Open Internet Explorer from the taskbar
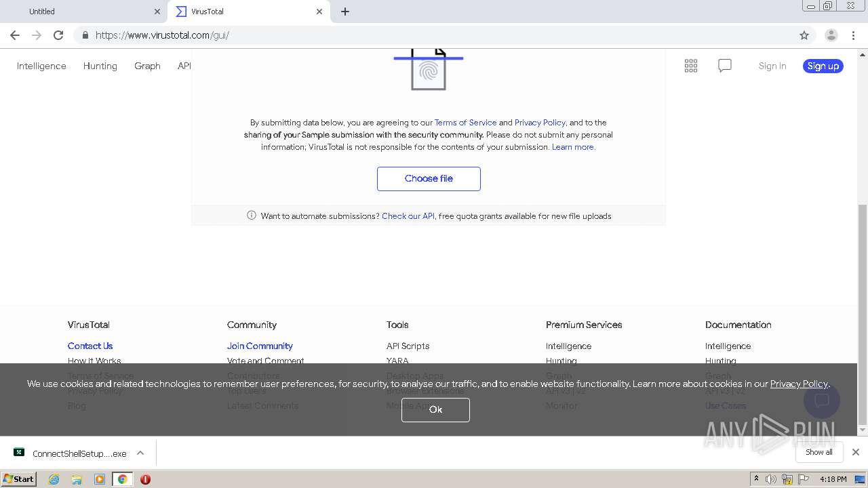The height and width of the screenshot is (488, 868). point(54,479)
